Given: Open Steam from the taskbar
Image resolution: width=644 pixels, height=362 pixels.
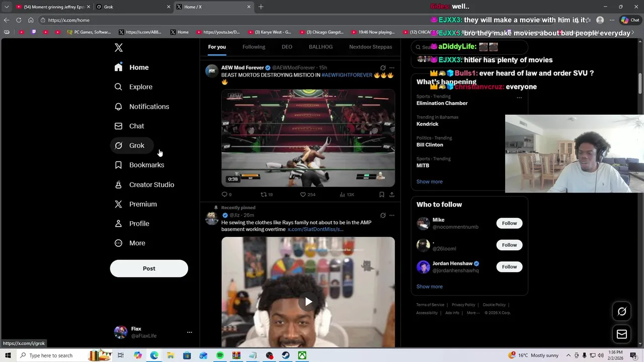Looking at the screenshot, I should pyautogui.click(x=286, y=355).
